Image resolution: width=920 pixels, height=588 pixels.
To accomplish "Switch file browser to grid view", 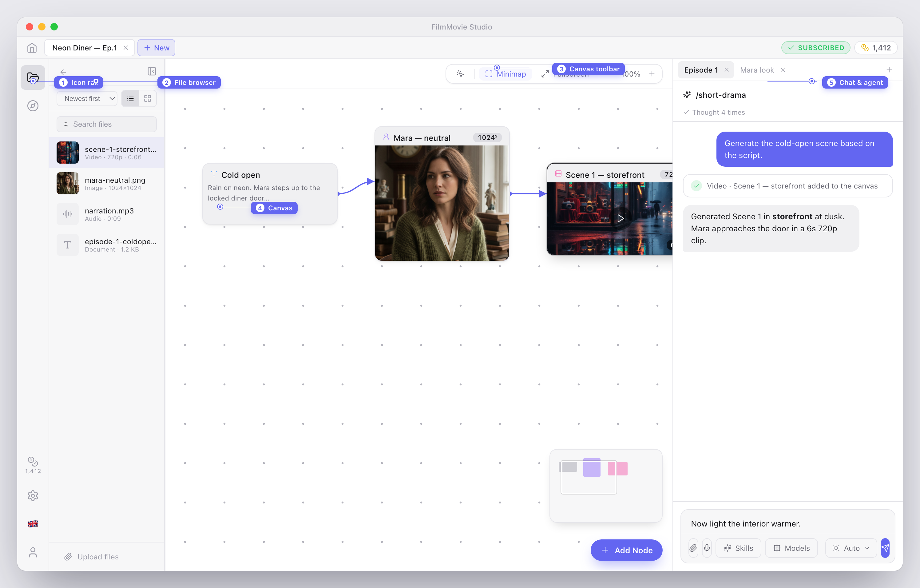I will (148, 99).
